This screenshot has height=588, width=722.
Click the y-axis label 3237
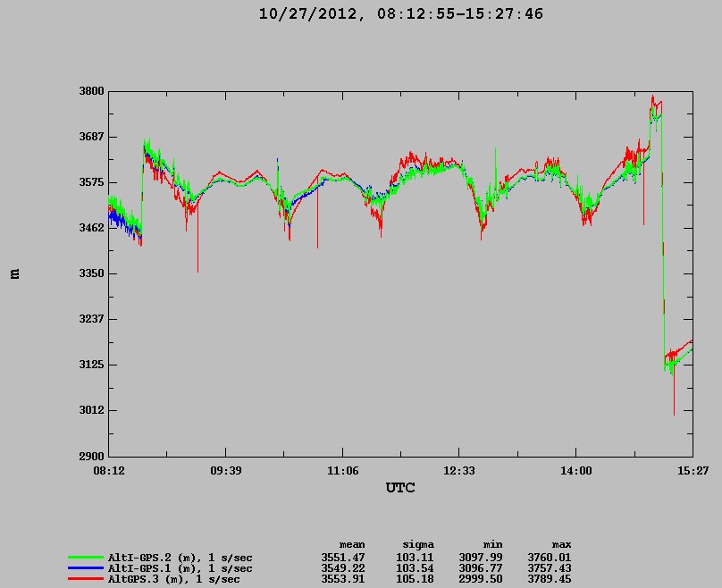(91, 319)
